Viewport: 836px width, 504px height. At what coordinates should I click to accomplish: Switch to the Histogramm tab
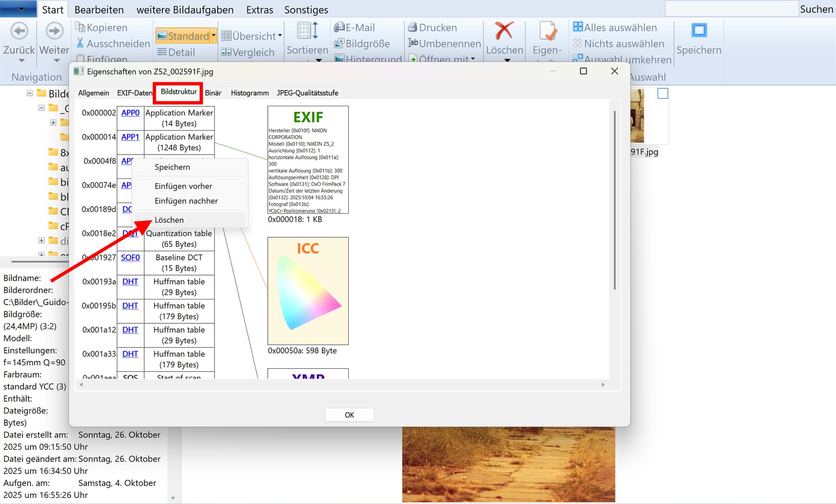249,93
